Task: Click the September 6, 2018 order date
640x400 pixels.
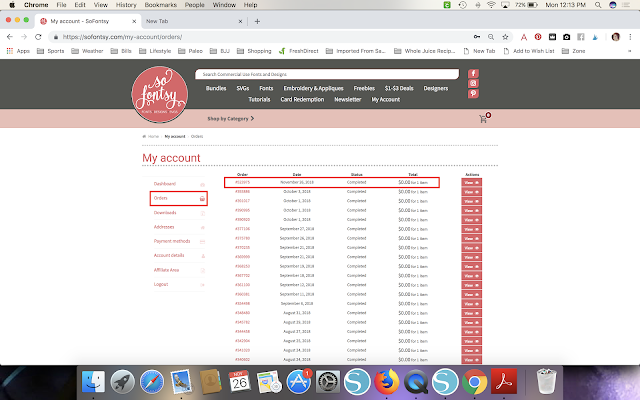Action: pyautogui.click(x=297, y=304)
